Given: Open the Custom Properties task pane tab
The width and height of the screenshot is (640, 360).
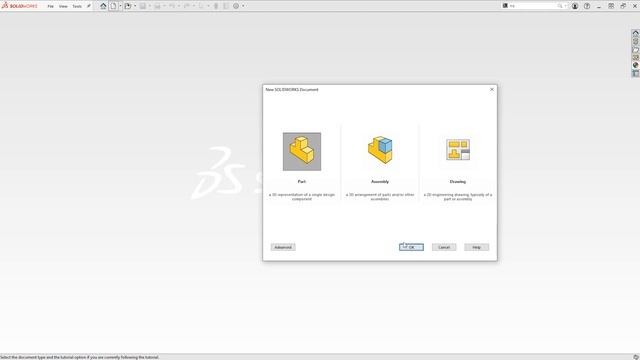Looking at the screenshot, I should pyautogui.click(x=636, y=73).
